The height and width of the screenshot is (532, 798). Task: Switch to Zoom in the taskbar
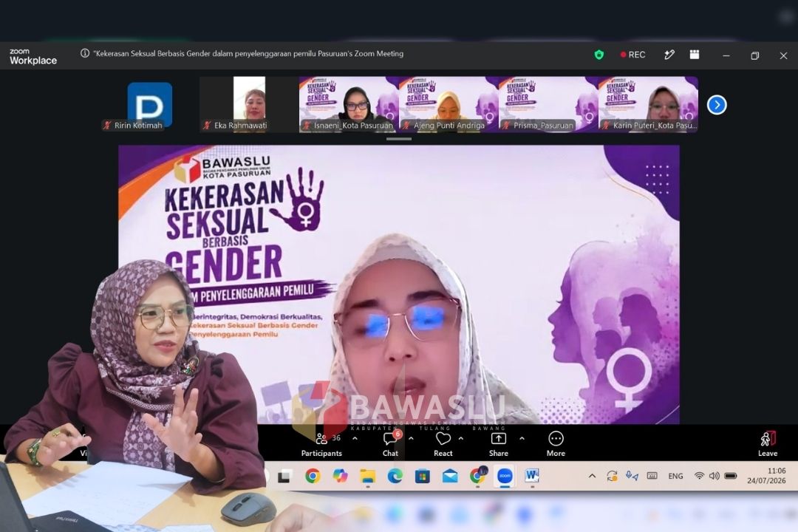click(505, 476)
